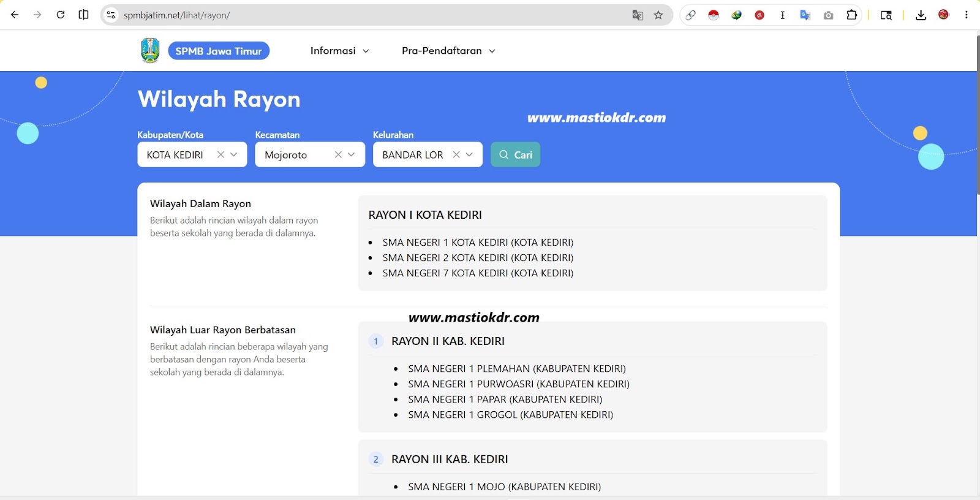Image resolution: width=980 pixels, height=500 pixels.
Task: Select SMA NEGERI 1 MOJO entry
Action: point(505,487)
